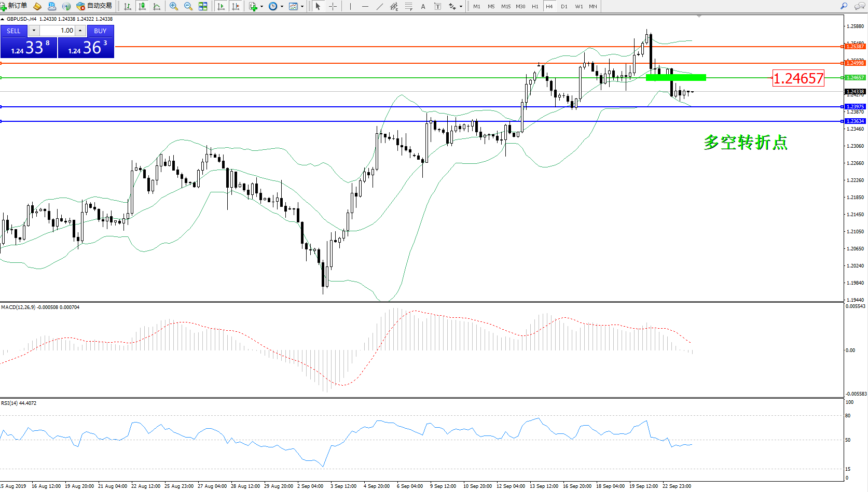Zoom out on the chart

[188, 6]
